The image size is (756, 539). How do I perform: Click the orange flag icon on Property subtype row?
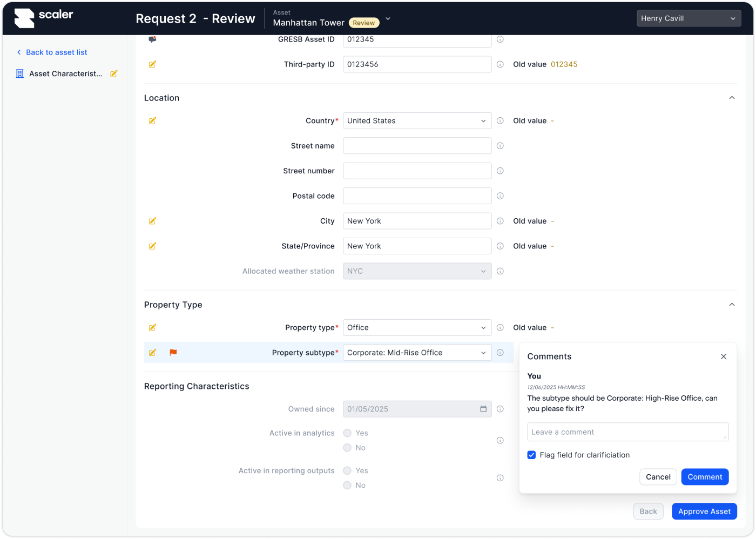173,353
